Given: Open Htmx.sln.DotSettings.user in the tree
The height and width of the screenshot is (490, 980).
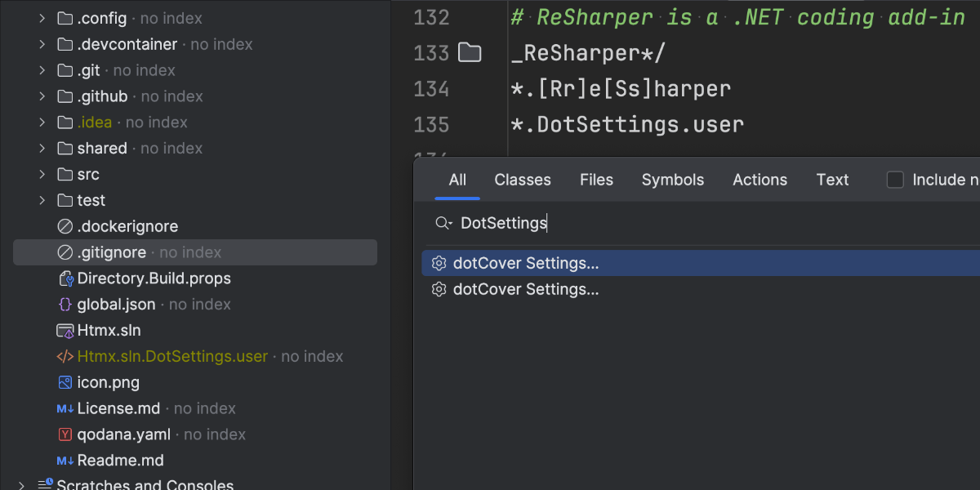Looking at the screenshot, I should pyautogui.click(x=172, y=356).
